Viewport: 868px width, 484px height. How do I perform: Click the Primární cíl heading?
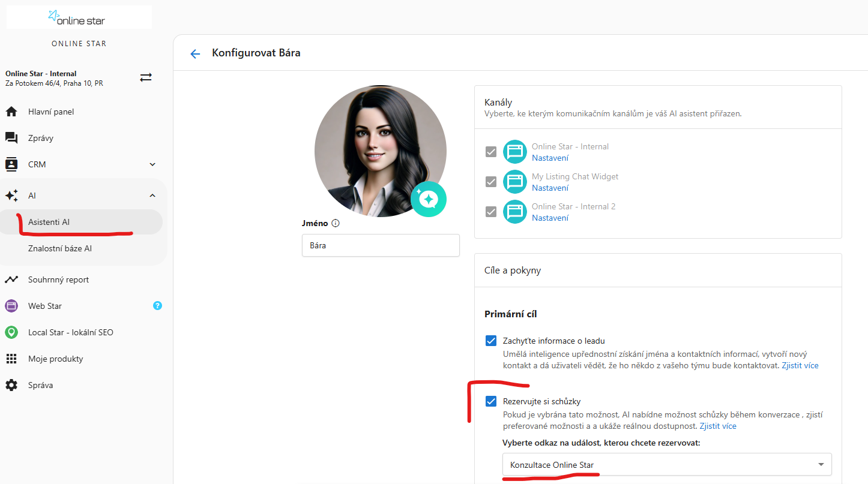510,314
